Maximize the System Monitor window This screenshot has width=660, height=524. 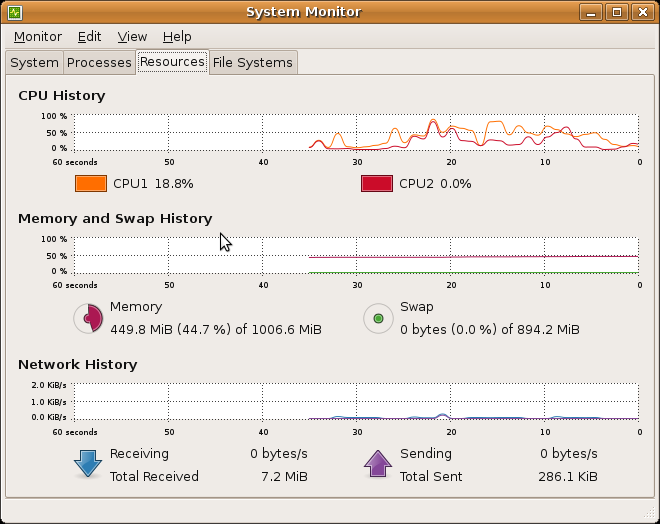click(x=617, y=12)
